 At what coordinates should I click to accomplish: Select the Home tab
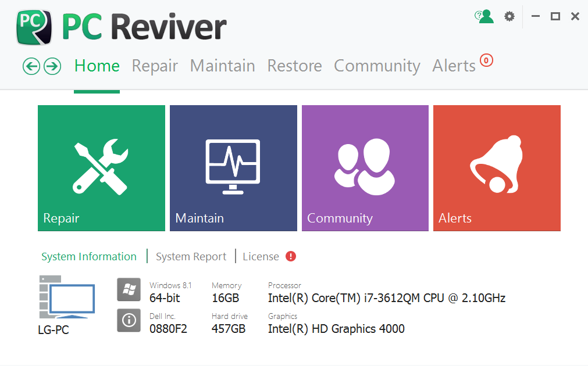pos(97,66)
